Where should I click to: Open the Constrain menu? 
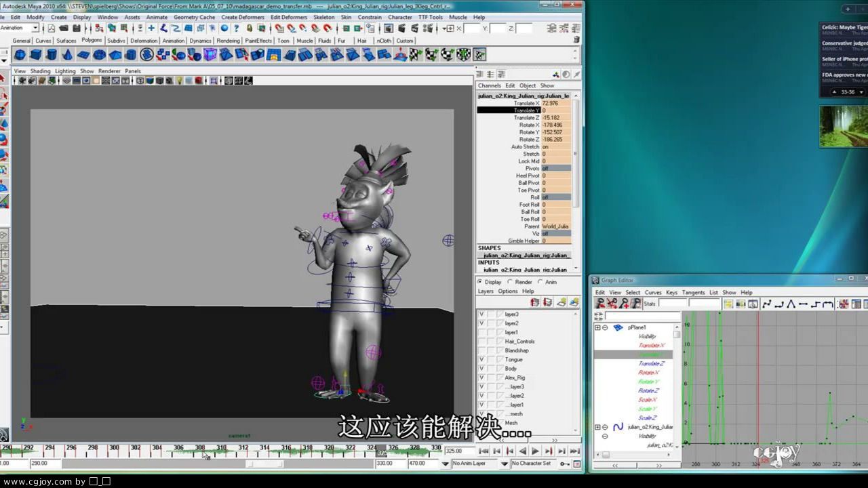point(370,17)
